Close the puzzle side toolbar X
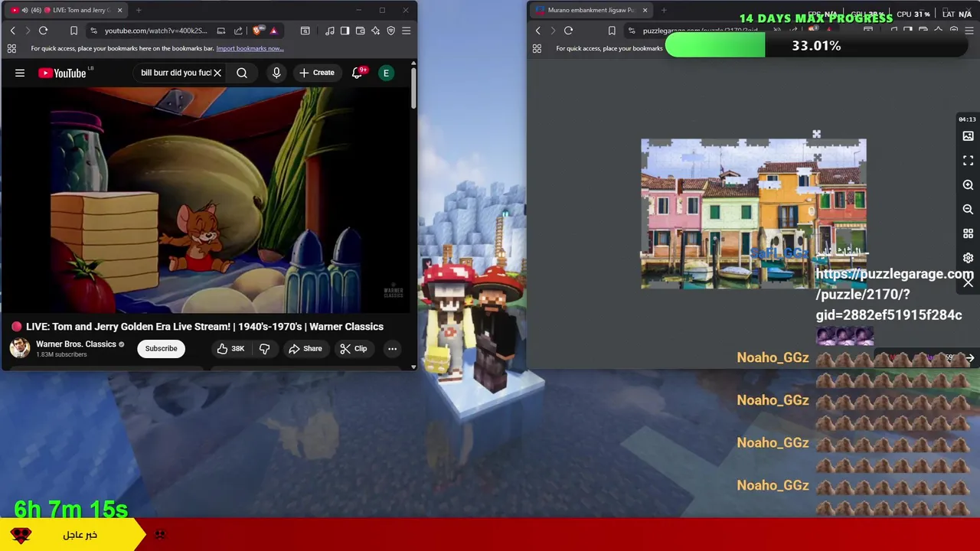The image size is (980, 551). [968, 282]
